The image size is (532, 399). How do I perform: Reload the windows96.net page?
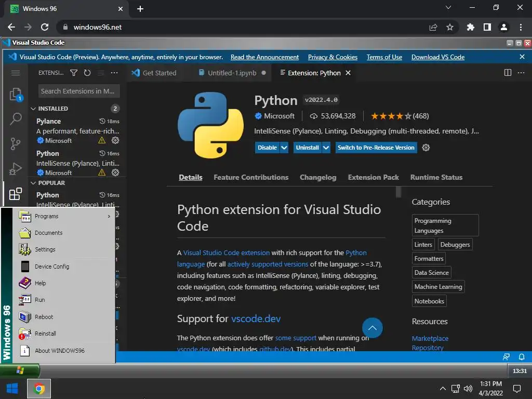tap(45, 27)
